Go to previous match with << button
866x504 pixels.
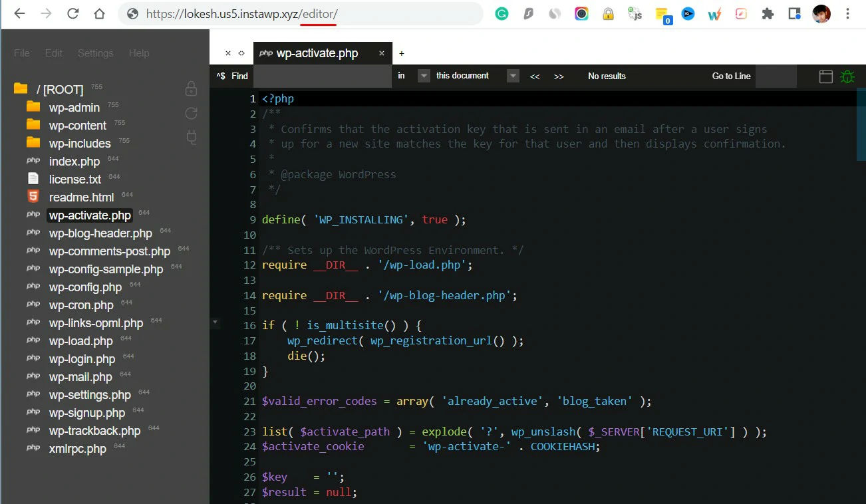coord(535,76)
